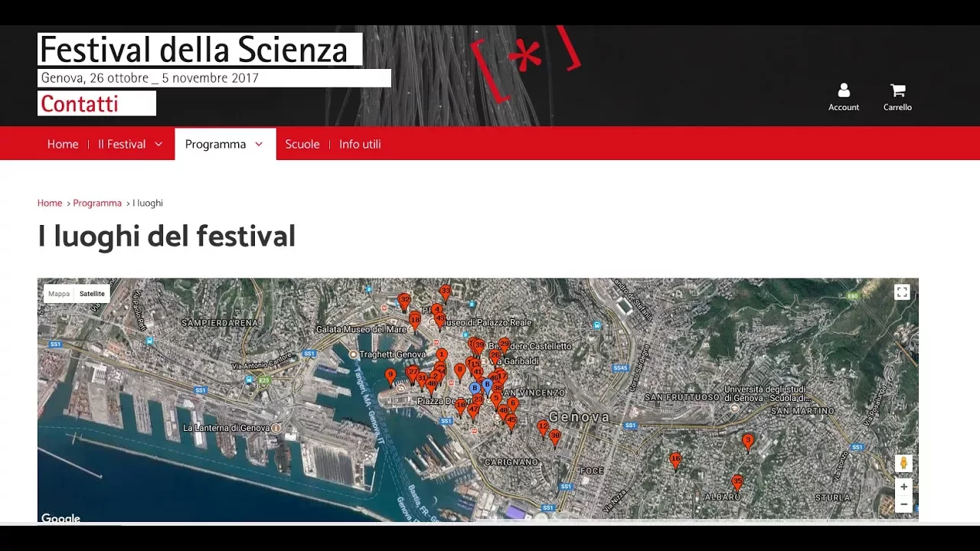Select map marker number 38

(555, 438)
